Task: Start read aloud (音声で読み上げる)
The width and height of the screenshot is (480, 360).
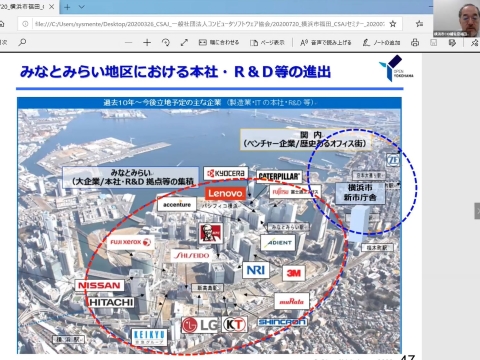Action: [x=326, y=43]
